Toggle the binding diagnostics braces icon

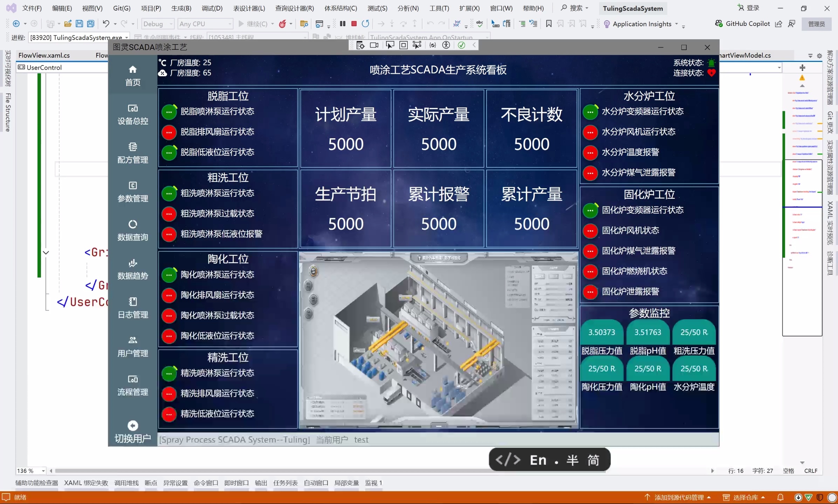pyautogui.click(x=433, y=45)
